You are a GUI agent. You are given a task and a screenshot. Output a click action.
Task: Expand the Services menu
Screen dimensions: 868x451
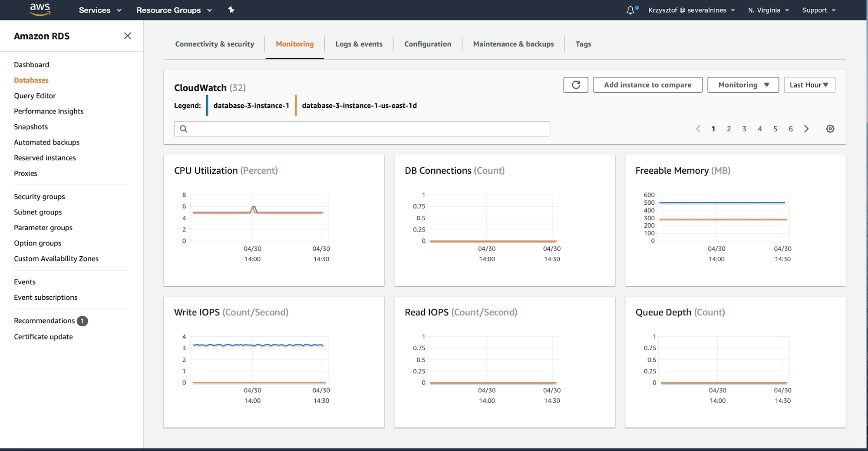pos(100,10)
